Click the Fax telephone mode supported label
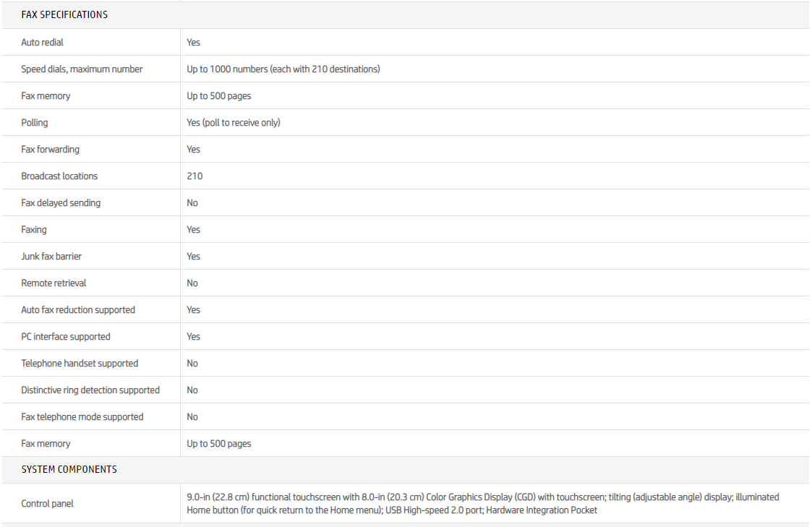Viewport: 812px width, 527px height. [x=82, y=417]
